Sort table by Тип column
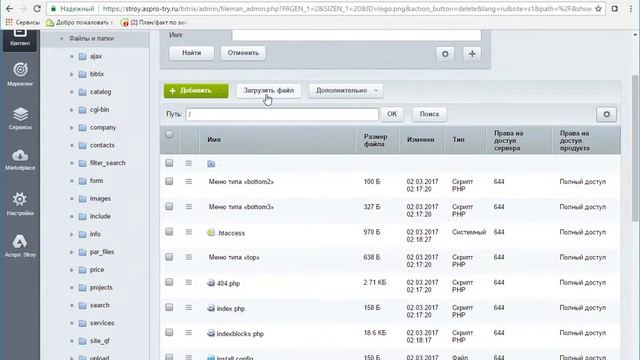Screen dimensions: 640x360 [x=458, y=140]
